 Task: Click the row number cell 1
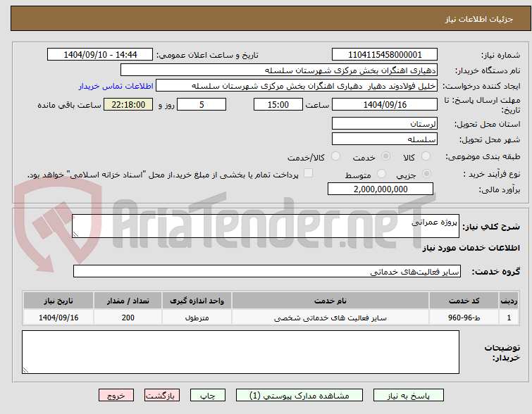pos(509,318)
